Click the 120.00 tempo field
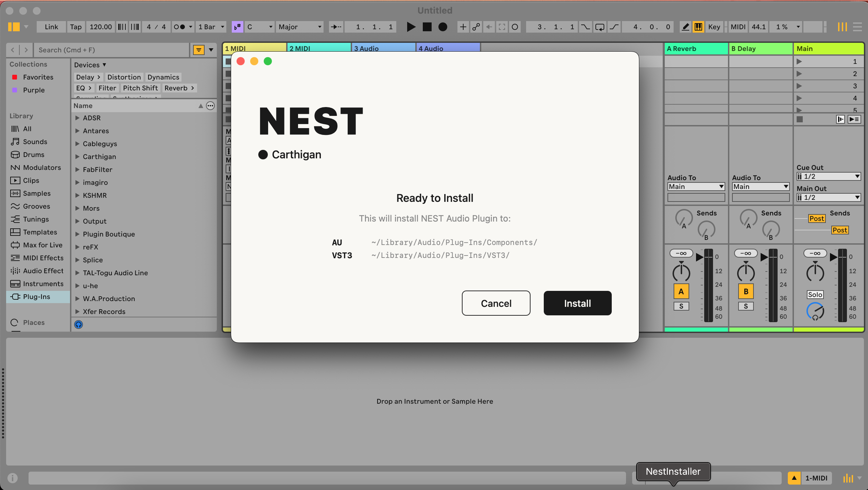Image resolution: width=868 pixels, height=490 pixels. tap(101, 27)
